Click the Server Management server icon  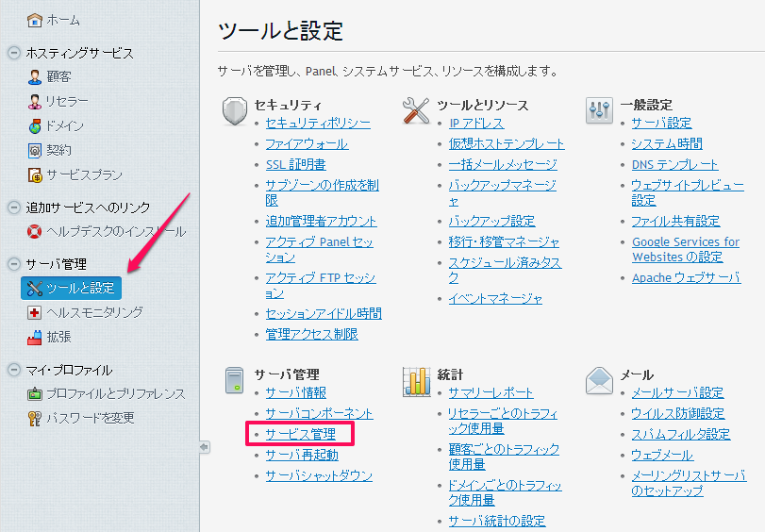click(235, 380)
